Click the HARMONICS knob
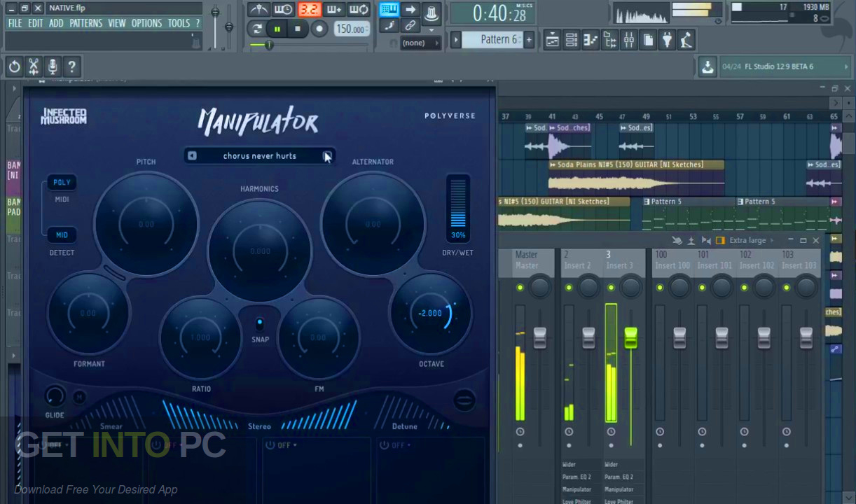 tap(260, 251)
